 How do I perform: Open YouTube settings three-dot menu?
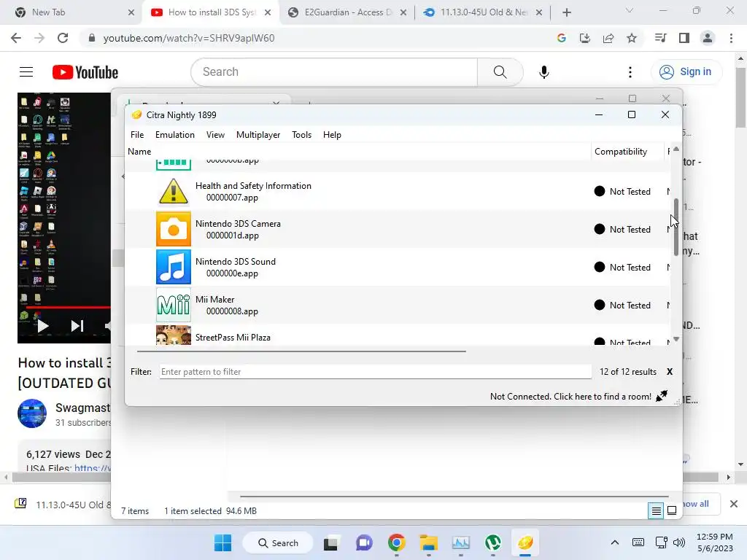click(x=630, y=72)
